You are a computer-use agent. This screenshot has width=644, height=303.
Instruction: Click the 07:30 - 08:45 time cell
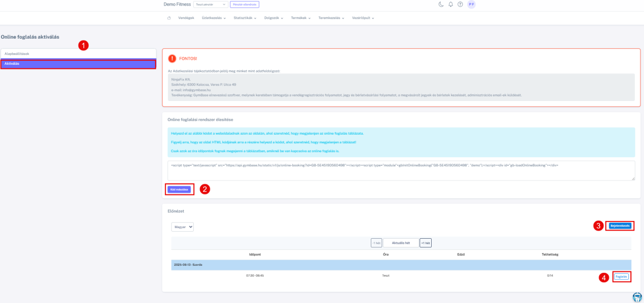(255, 276)
